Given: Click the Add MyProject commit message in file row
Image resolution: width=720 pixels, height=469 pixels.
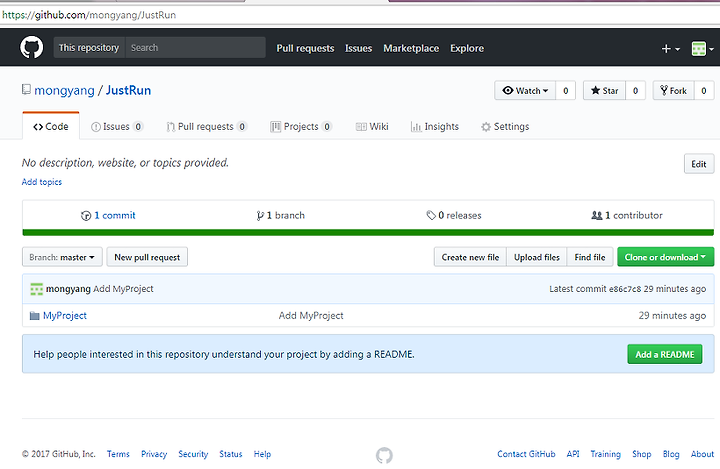Looking at the screenshot, I should click(311, 316).
